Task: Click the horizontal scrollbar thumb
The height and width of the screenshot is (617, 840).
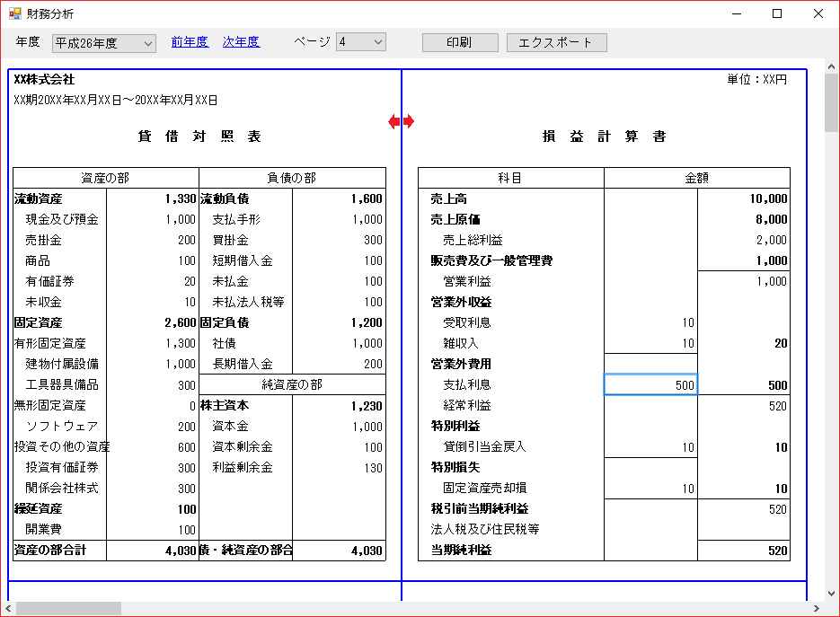Action: point(67,608)
